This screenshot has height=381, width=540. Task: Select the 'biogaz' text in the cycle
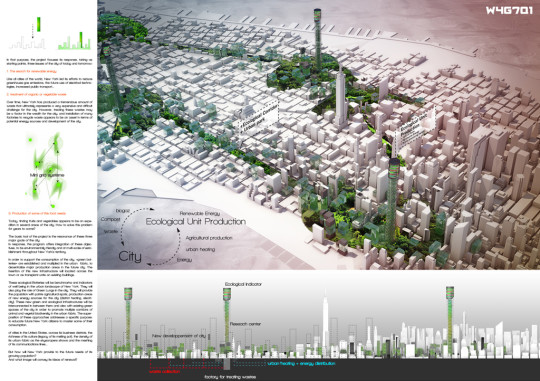click(x=123, y=210)
